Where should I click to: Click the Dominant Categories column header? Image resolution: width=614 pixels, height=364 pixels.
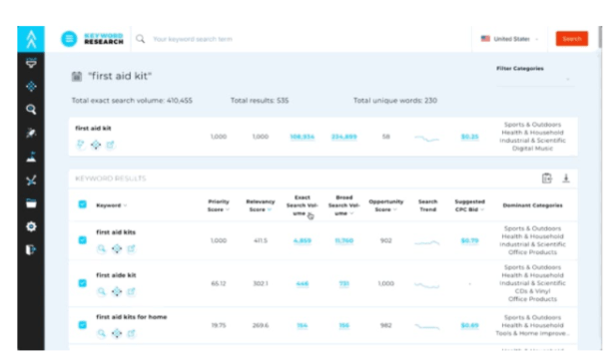tap(532, 205)
